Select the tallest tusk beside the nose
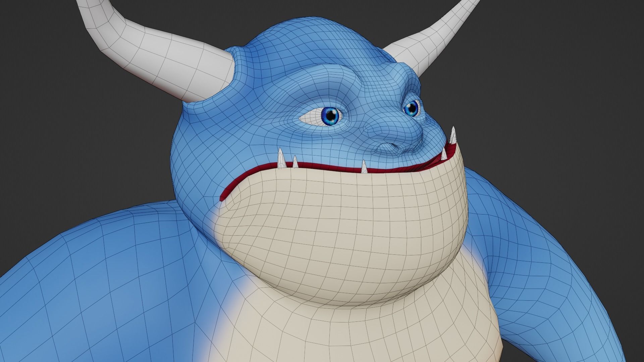This screenshot has width=644, height=362. coord(453,135)
